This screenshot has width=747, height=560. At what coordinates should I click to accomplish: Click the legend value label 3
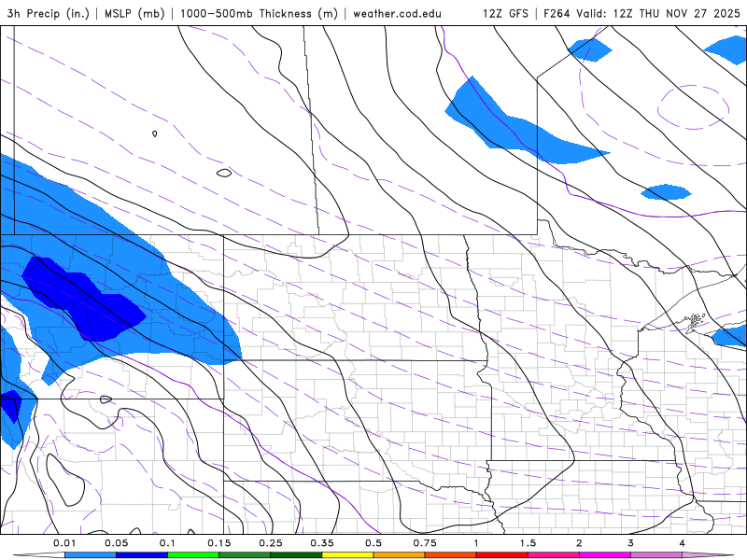coord(631,543)
